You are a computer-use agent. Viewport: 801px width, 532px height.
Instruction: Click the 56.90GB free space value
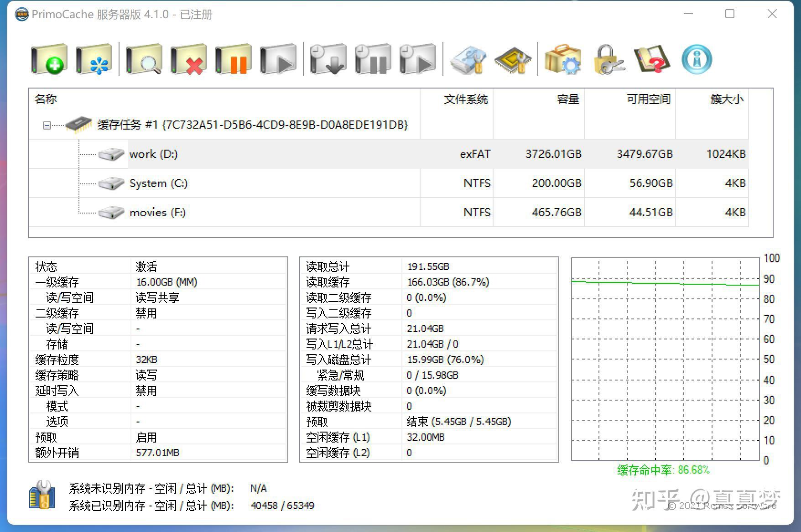point(651,183)
